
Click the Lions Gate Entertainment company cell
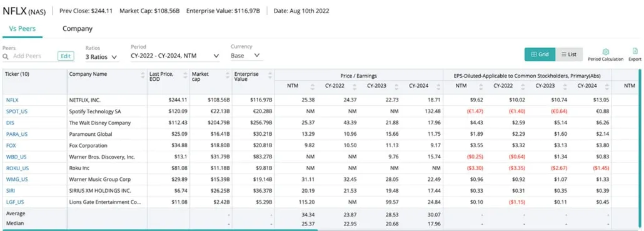[105, 202]
